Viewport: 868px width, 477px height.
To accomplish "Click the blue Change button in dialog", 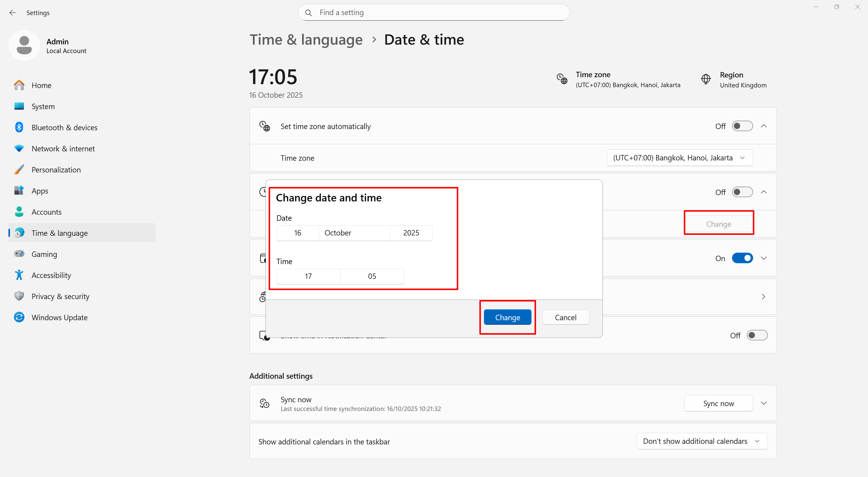I will click(x=507, y=317).
